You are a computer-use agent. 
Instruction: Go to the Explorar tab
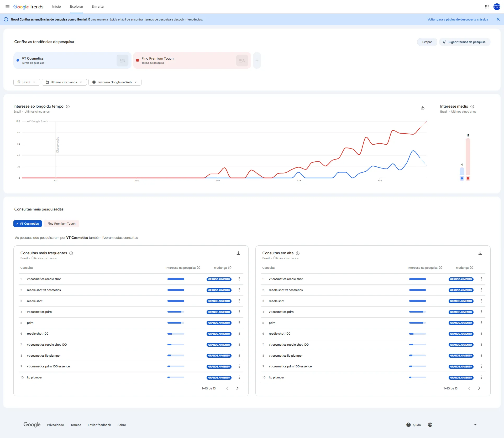click(x=77, y=7)
